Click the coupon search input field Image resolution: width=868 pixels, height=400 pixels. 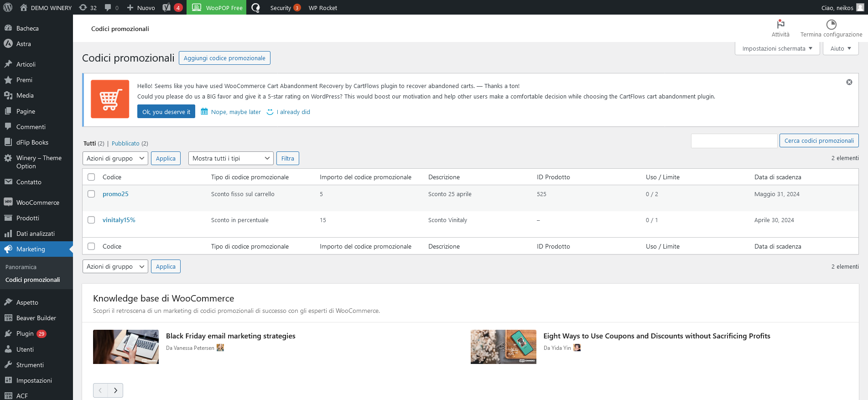coord(733,141)
